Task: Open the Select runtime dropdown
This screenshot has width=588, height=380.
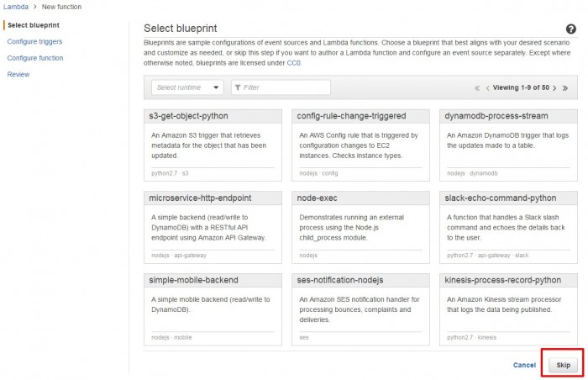Action: pyautogui.click(x=187, y=87)
